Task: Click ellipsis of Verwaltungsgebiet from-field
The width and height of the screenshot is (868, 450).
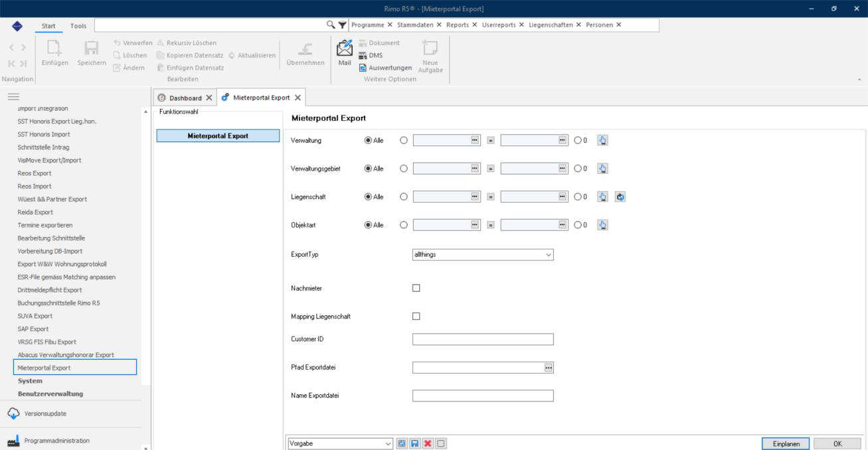Action: coord(475,169)
